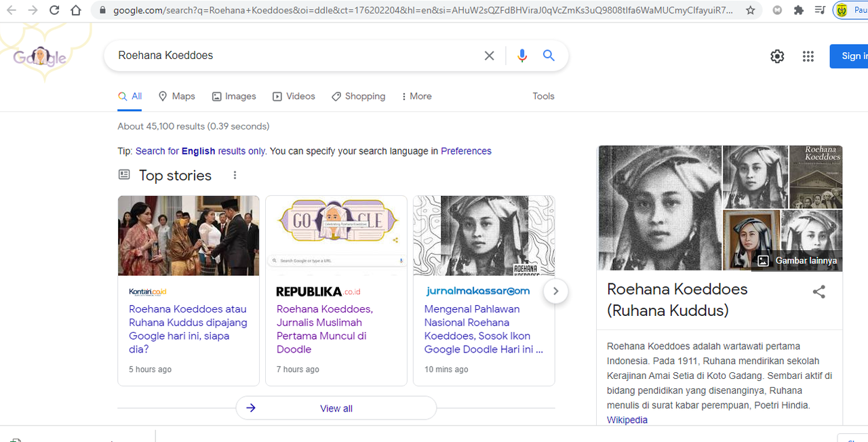Click the jurnalmakassar.com source logo
Screen dimensions: 868x442
(x=478, y=292)
